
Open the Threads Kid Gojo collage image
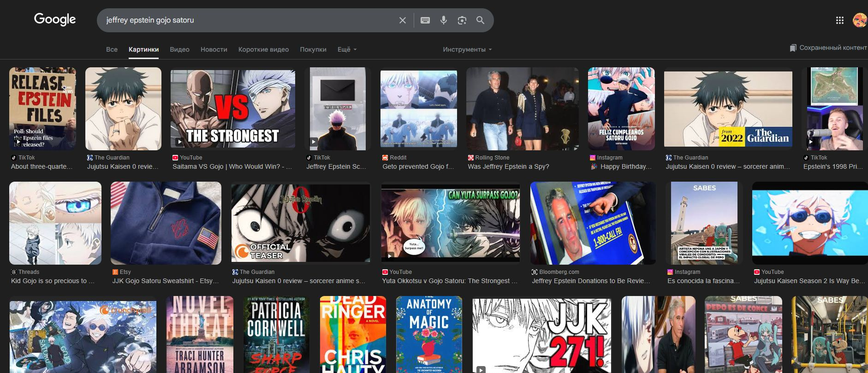55,223
